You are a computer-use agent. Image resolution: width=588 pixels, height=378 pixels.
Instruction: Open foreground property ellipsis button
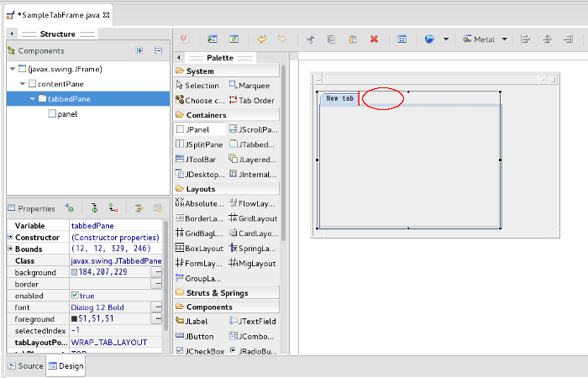pyautogui.click(x=157, y=318)
